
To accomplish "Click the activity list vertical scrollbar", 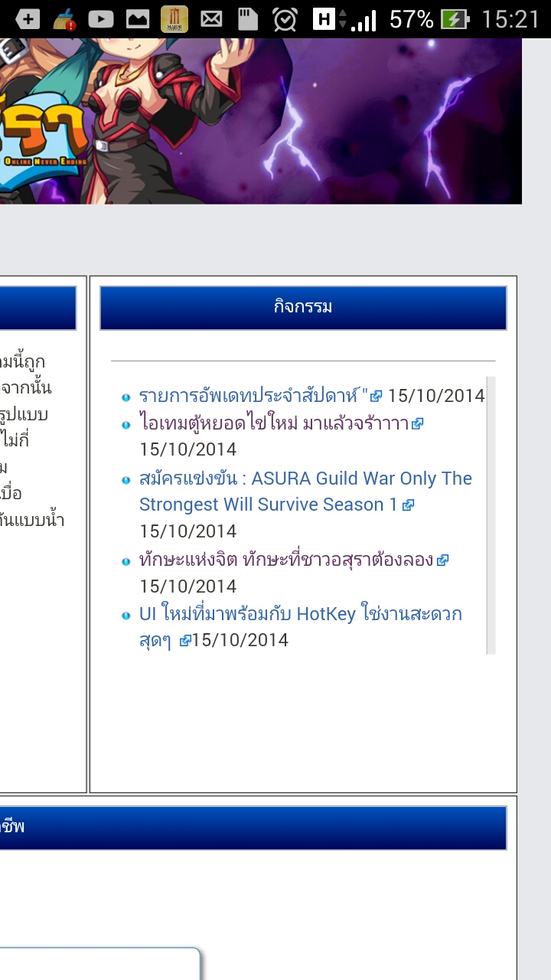I will [x=491, y=515].
